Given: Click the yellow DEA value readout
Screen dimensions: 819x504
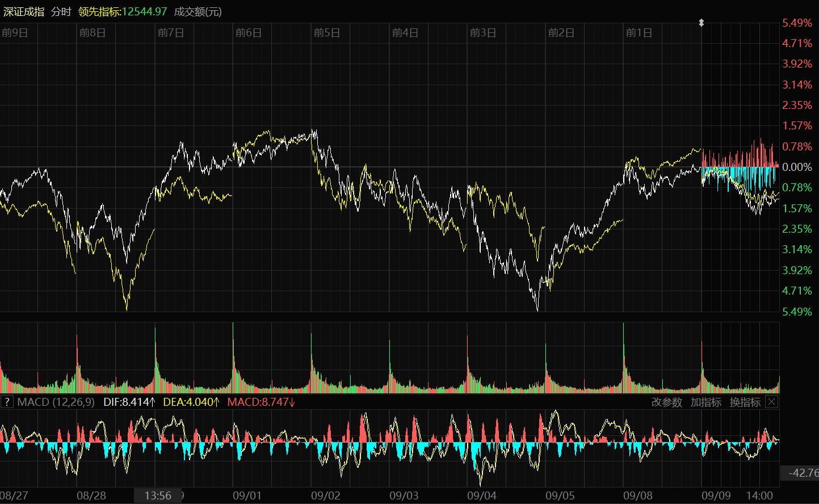Looking at the screenshot, I should 191,402.
